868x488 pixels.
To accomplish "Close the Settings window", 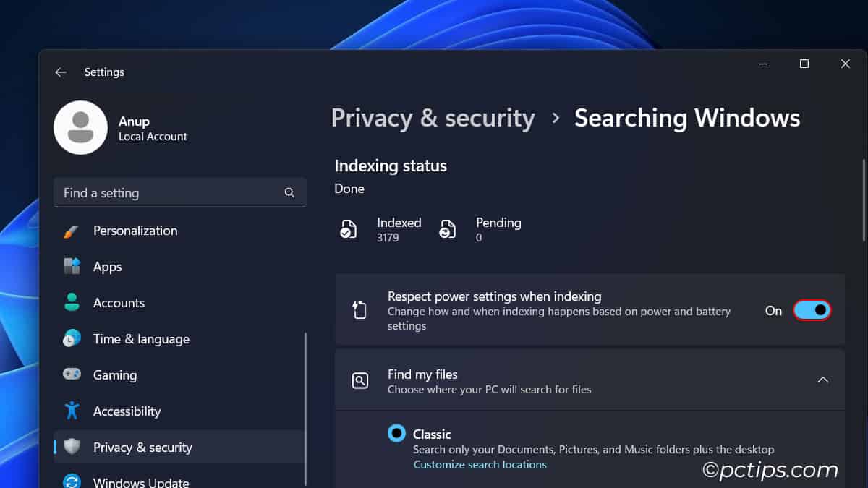I will coord(845,64).
